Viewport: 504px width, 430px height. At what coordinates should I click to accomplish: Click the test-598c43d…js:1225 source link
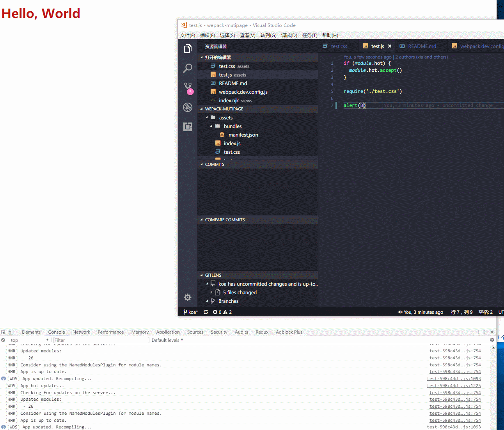pyautogui.click(x=454, y=386)
